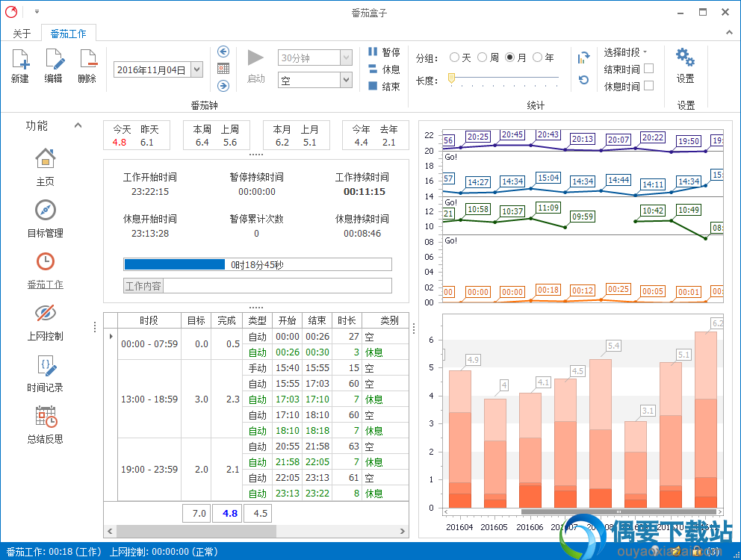This screenshot has width=741, height=560.
Task: Collapse the ribbon with top-right chevron
Action: click(729, 33)
